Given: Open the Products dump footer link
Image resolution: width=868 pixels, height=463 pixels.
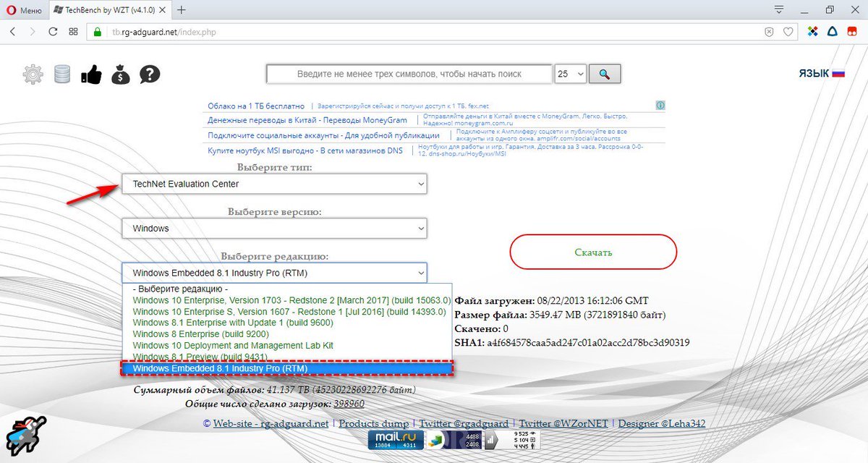Looking at the screenshot, I should (x=373, y=424).
